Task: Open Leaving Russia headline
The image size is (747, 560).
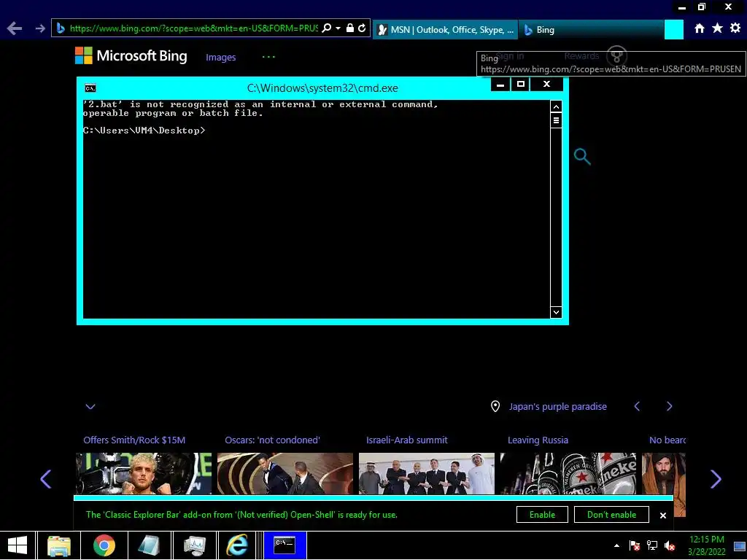Action: click(x=538, y=440)
